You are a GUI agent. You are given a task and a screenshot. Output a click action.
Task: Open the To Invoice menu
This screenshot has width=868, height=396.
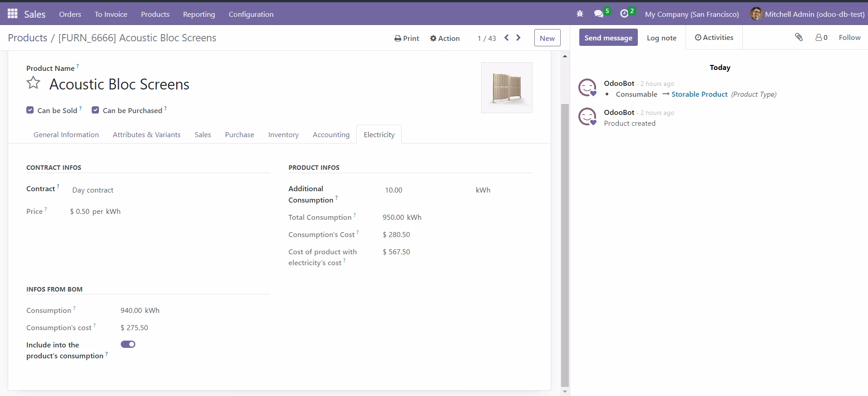click(111, 14)
